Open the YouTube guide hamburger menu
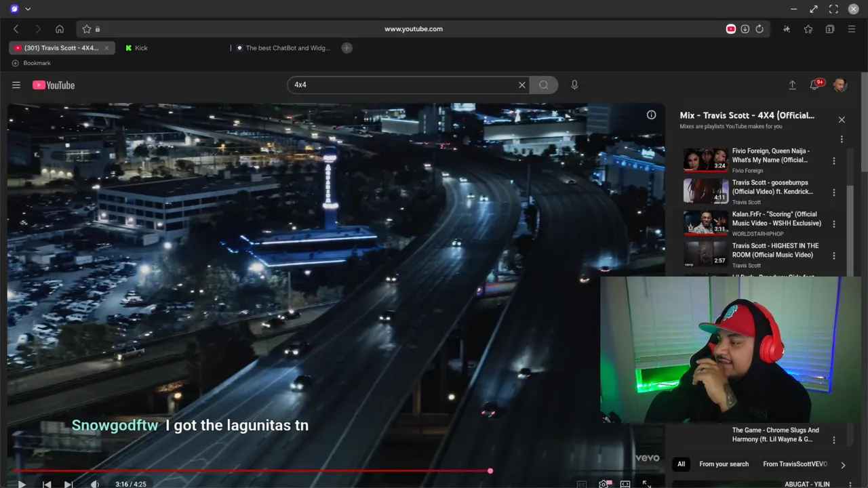The width and height of the screenshot is (868, 488). [16, 85]
